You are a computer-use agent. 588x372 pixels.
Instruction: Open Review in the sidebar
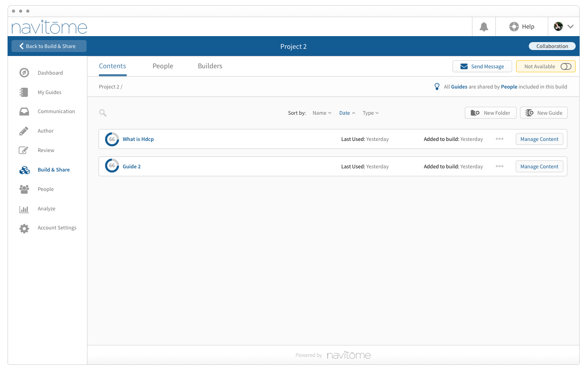click(46, 150)
